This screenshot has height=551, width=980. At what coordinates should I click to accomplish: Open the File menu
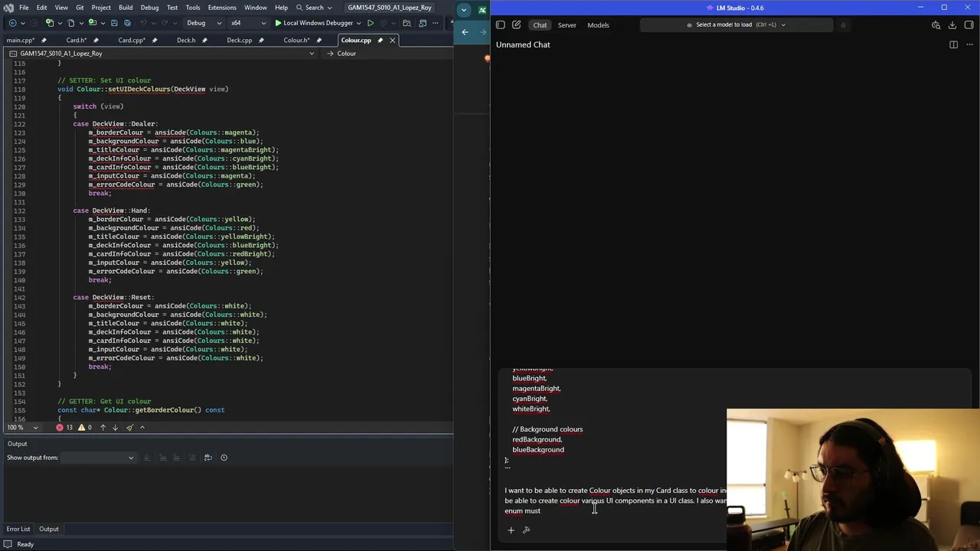24,8
